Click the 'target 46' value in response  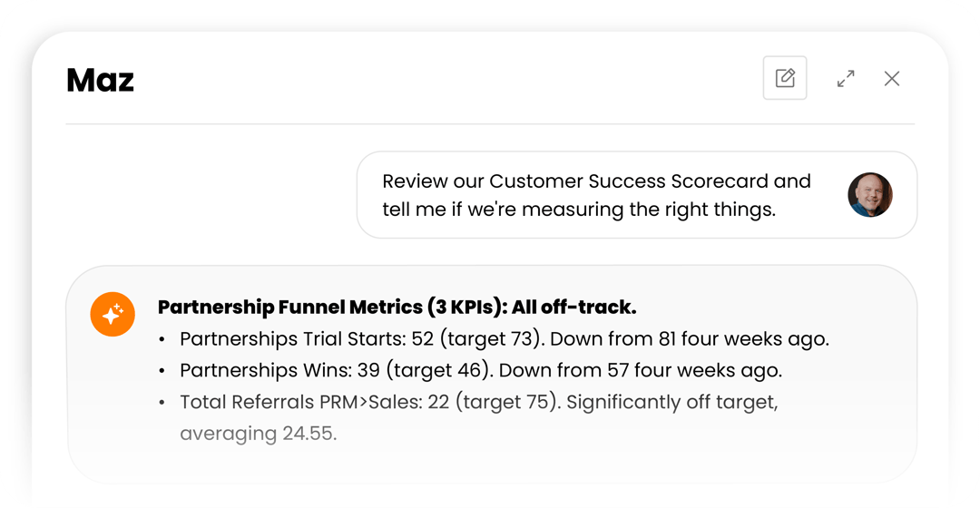click(x=437, y=370)
